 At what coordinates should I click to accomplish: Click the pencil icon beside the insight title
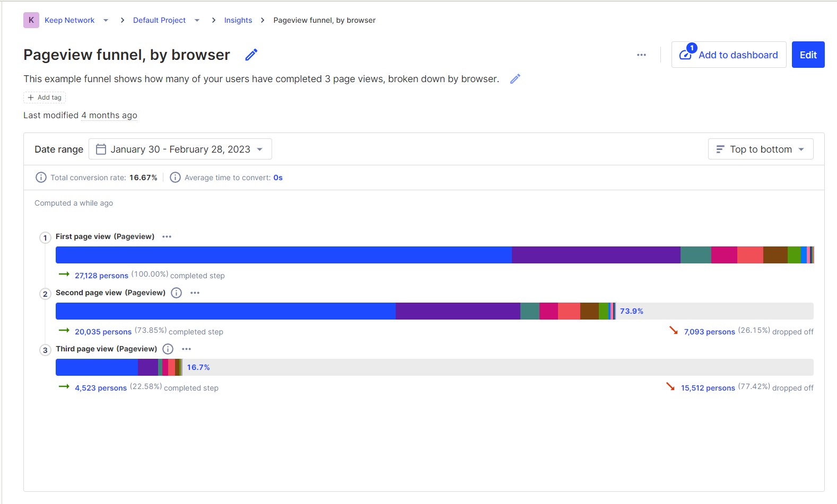pos(251,54)
